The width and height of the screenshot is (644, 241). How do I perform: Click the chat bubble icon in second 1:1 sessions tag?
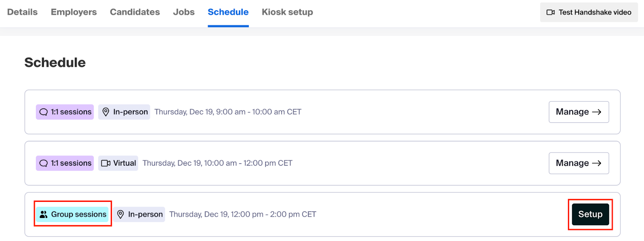(43, 163)
